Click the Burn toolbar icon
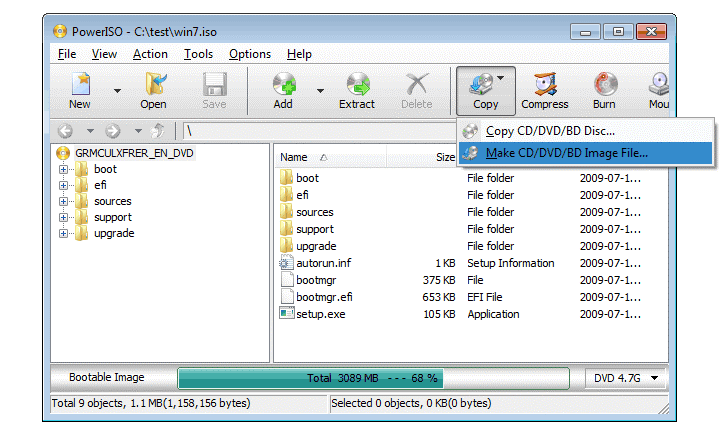Screen dimensions: 725x432 click(x=604, y=91)
